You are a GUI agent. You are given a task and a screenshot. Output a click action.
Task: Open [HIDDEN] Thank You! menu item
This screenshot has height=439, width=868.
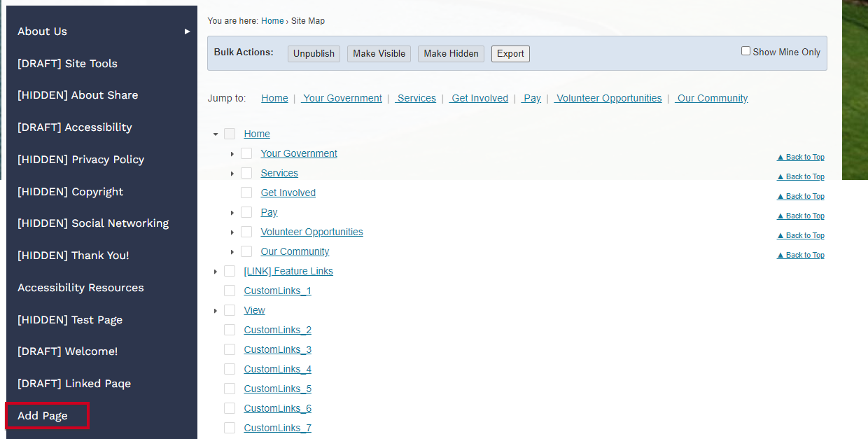point(73,256)
